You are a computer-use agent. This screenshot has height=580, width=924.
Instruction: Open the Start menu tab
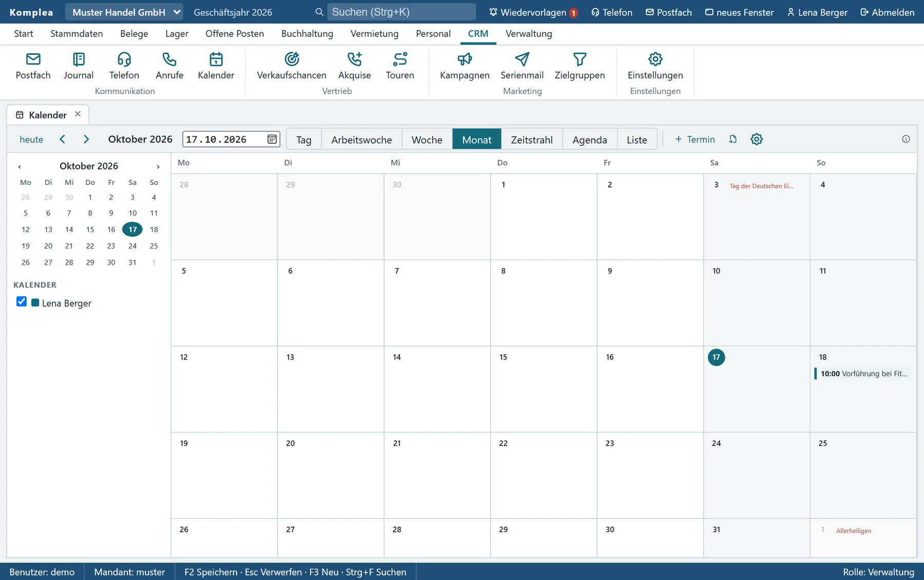[24, 33]
